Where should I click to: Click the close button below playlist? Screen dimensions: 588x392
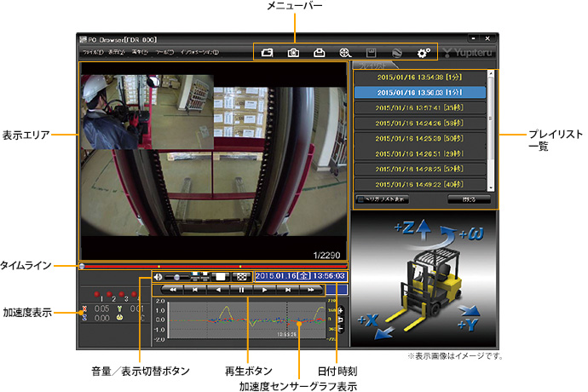pos(469,199)
